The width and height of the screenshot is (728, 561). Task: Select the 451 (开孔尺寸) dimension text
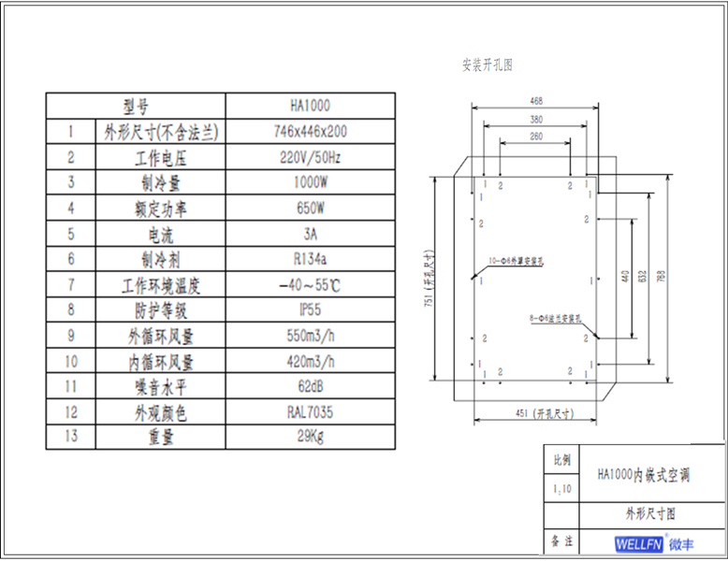coord(545,412)
